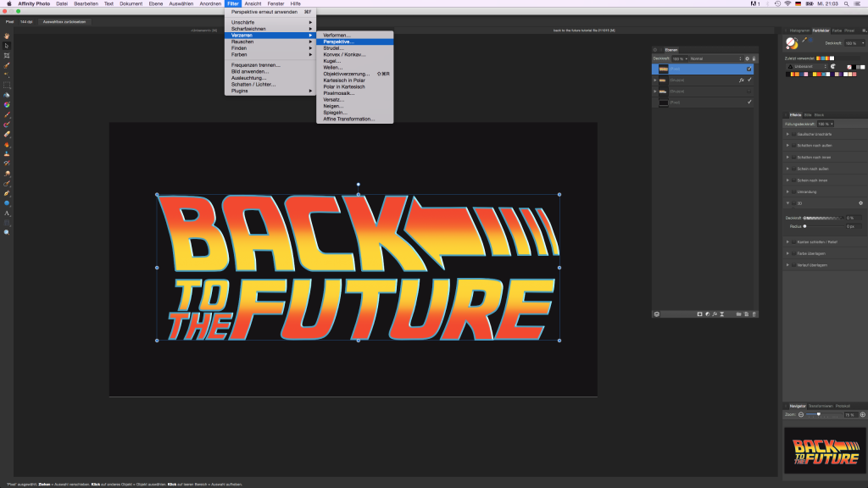Click the adjustment layer icon in Ebenen panel
The image size is (868, 488).
coord(708,314)
